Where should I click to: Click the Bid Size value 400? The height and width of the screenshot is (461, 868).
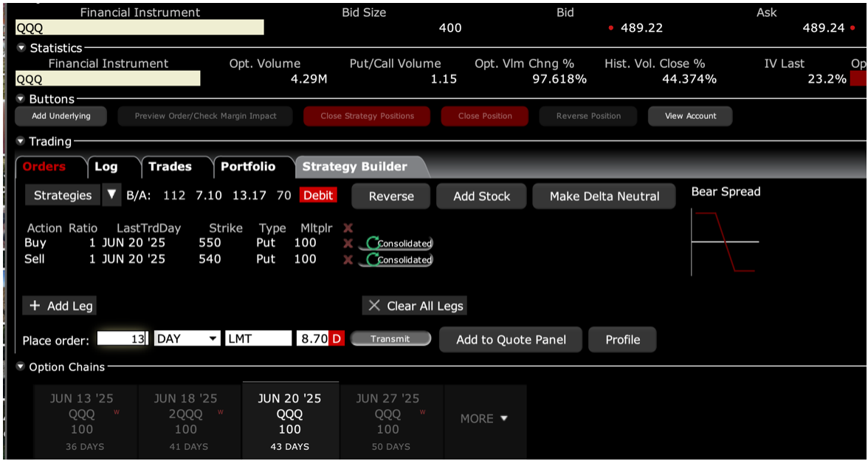coord(450,28)
